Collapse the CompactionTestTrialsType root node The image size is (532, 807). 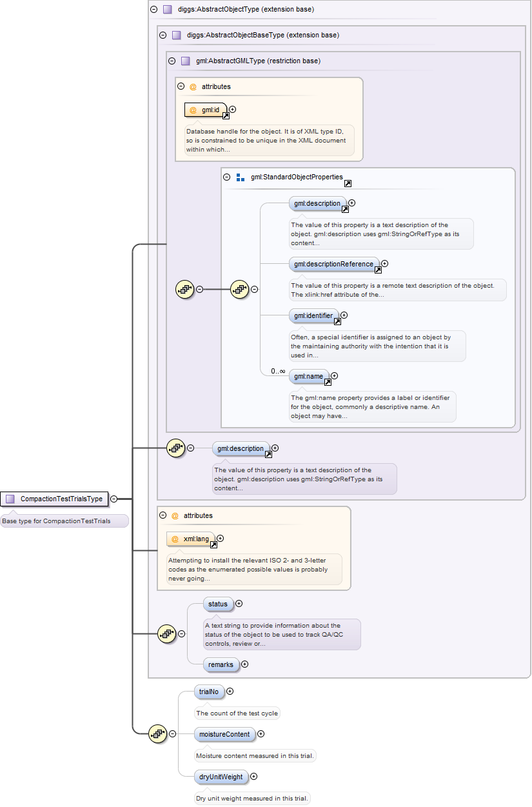[x=113, y=499]
